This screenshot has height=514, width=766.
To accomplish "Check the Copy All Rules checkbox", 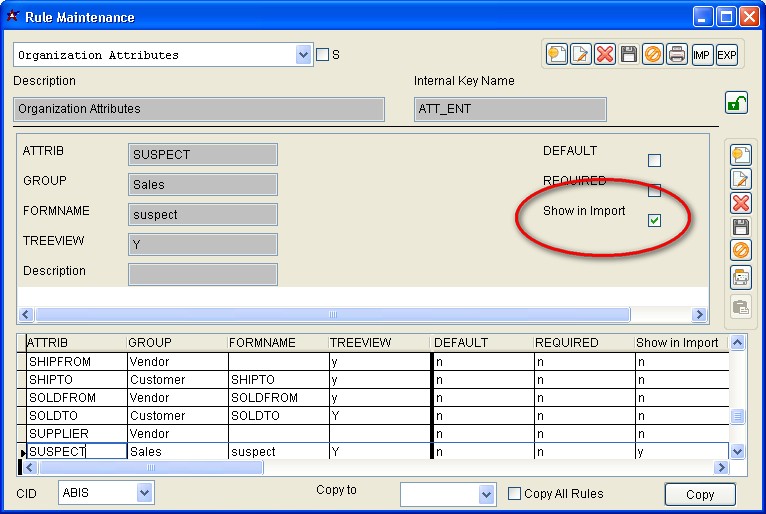I will 514,494.
